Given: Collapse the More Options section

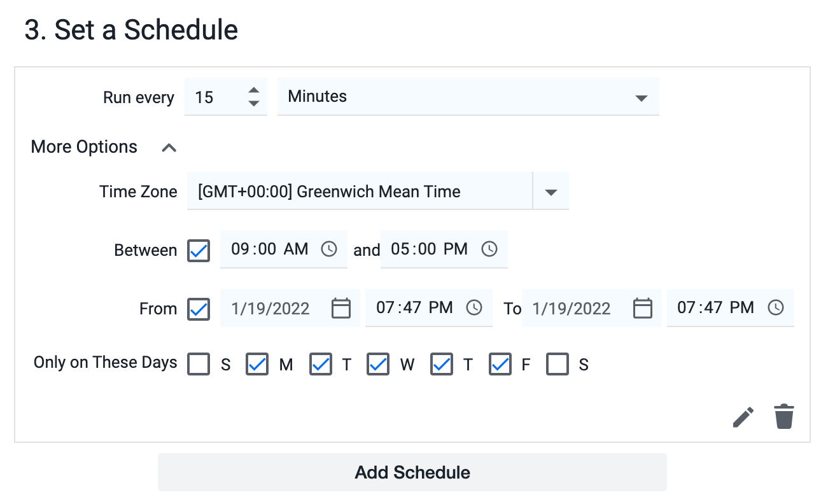Looking at the screenshot, I should (x=169, y=148).
